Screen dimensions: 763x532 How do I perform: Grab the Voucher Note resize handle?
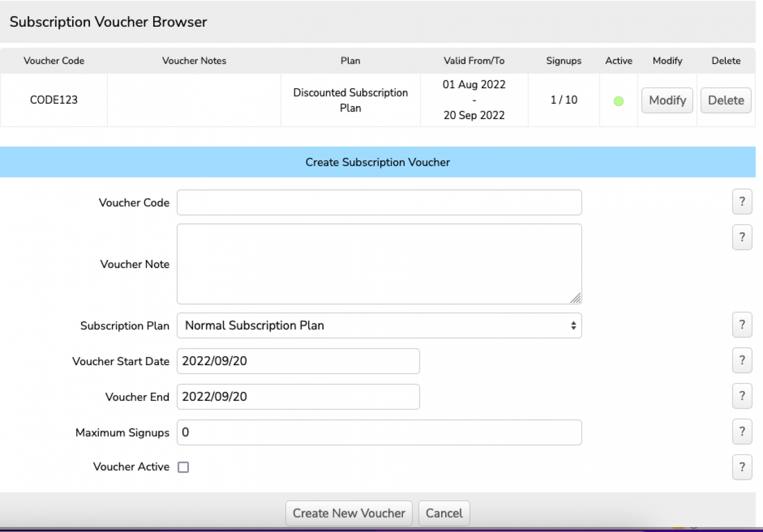(576, 298)
